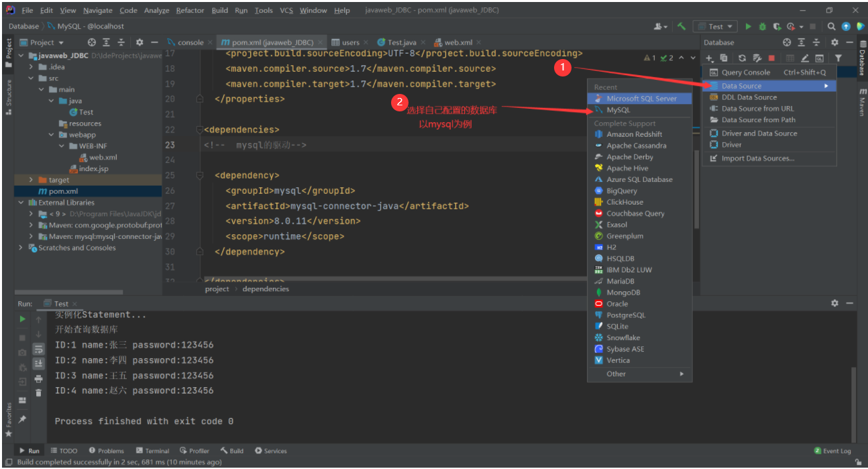Open Project panel settings gear
Image resolution: width=868 pixels, height=469 pixels.
[140, 42]
